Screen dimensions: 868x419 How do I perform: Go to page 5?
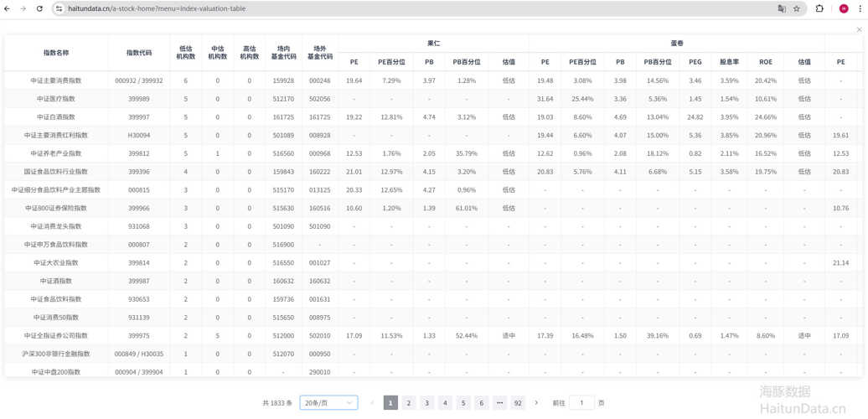463,403
